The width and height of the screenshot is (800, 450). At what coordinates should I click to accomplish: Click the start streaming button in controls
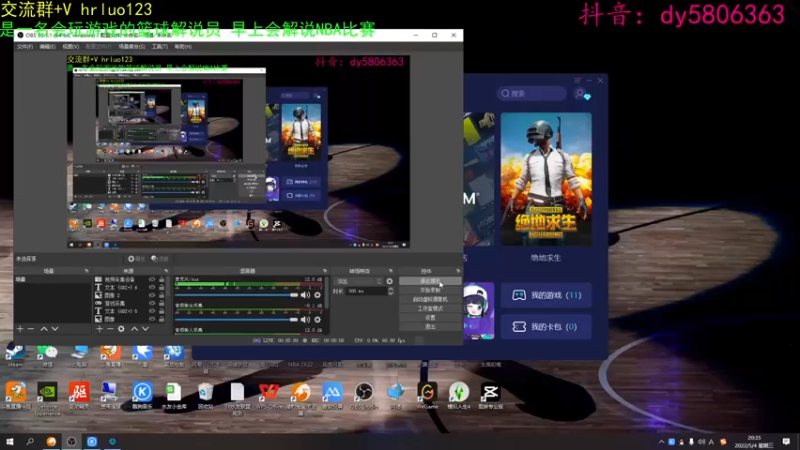coord(430,281)
